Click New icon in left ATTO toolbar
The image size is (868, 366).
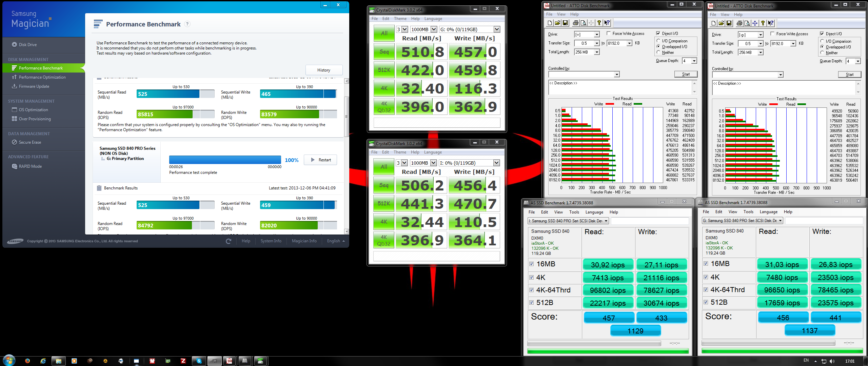550,23
